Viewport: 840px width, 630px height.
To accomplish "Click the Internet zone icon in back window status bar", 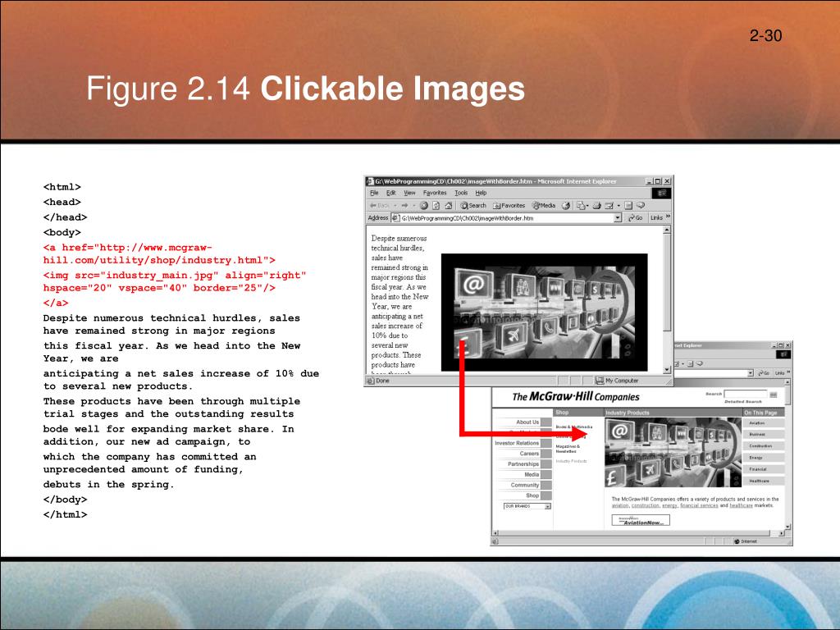I will pos(737,541).
